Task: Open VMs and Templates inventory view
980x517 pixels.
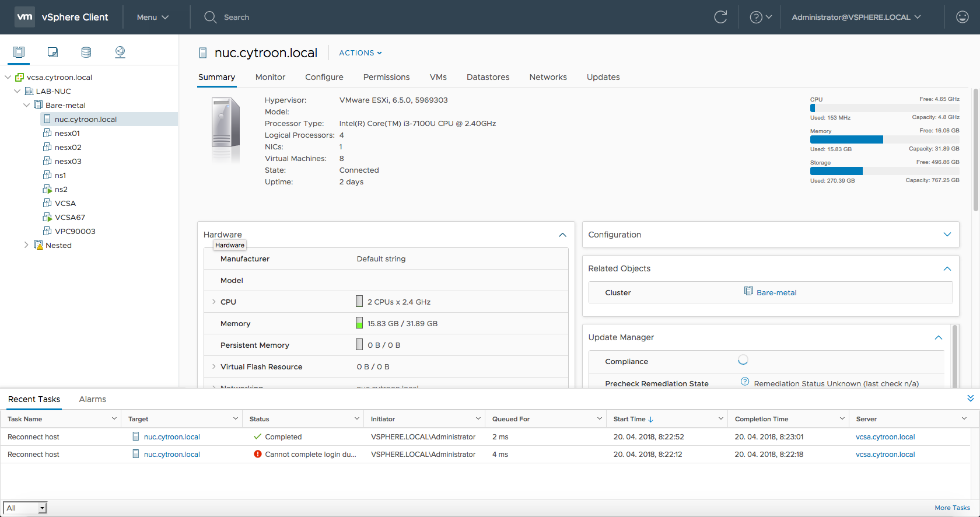Action: pyautogui.click(x=52, y=52)
